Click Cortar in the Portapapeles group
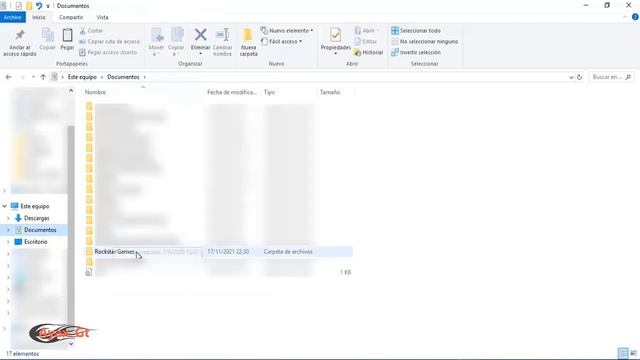This screenshot has width=640, height=360. click(91, 31)
